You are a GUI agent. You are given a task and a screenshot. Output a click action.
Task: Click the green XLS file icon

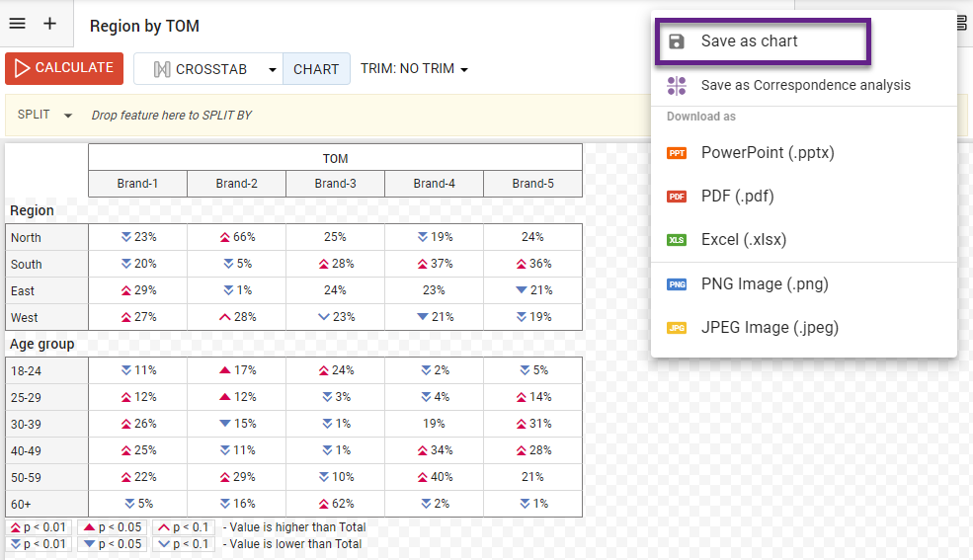[x=677, y=240]
